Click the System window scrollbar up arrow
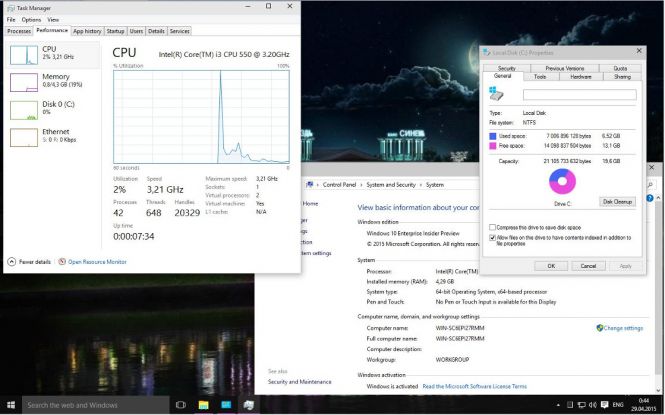 point(658,198)
